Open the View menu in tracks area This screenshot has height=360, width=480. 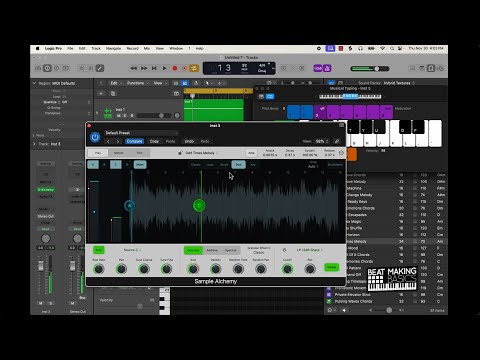coord(159,83)
